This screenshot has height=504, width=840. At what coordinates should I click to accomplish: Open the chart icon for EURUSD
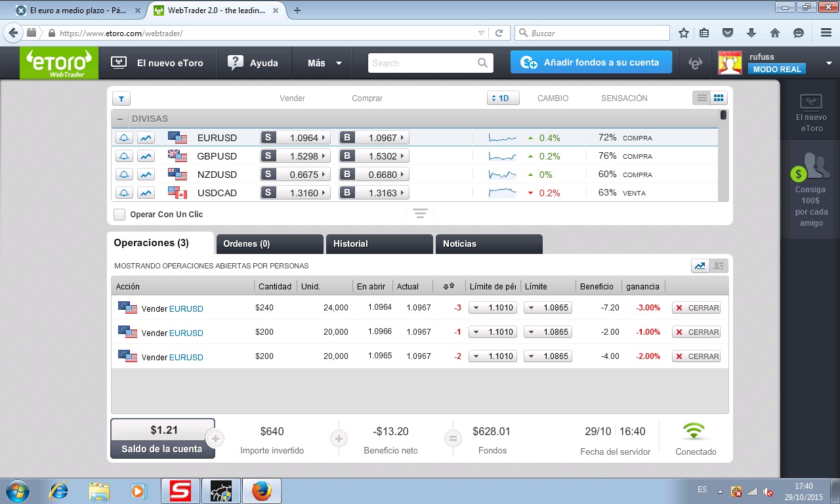pyautogui.click(x=146, y=138)
